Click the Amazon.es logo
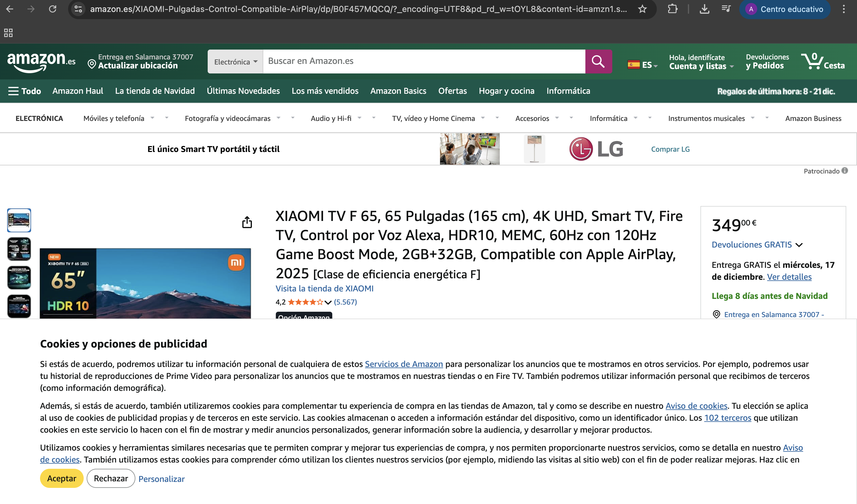The height and width of the screenshot is (504, 857). click(x=41, y=62)
